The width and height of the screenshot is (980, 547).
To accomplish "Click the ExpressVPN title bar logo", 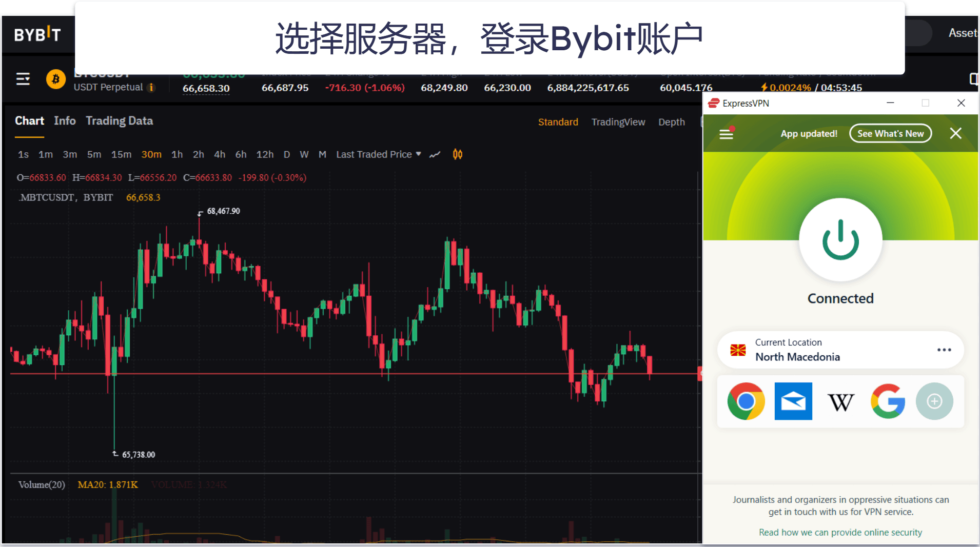I will [713, 103].
